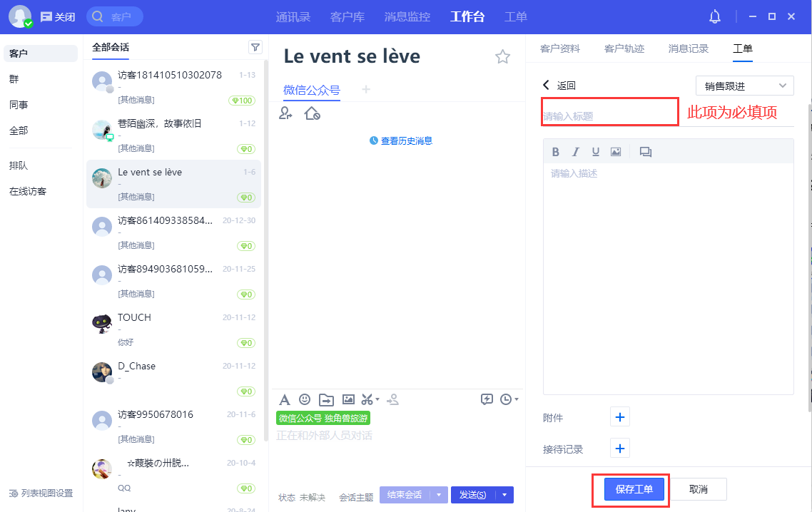Click the 请输入描述 description area
This screenshot has width=812, height=512.
pos(668,279)
